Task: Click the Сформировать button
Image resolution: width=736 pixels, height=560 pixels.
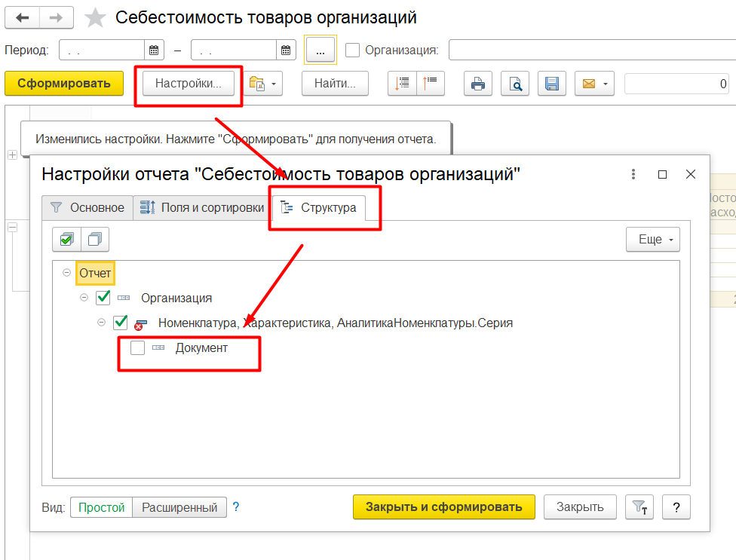Action: coord(64,84)
